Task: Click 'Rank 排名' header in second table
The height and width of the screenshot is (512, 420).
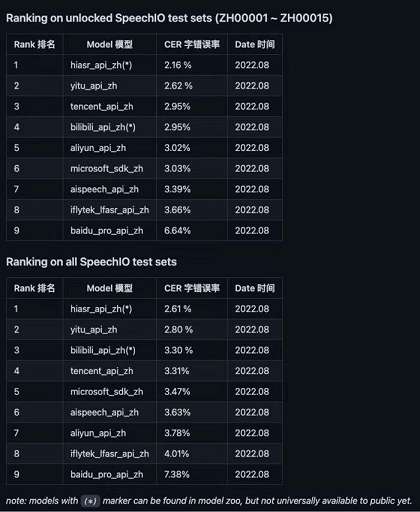Action: click(x=34, y=288)
